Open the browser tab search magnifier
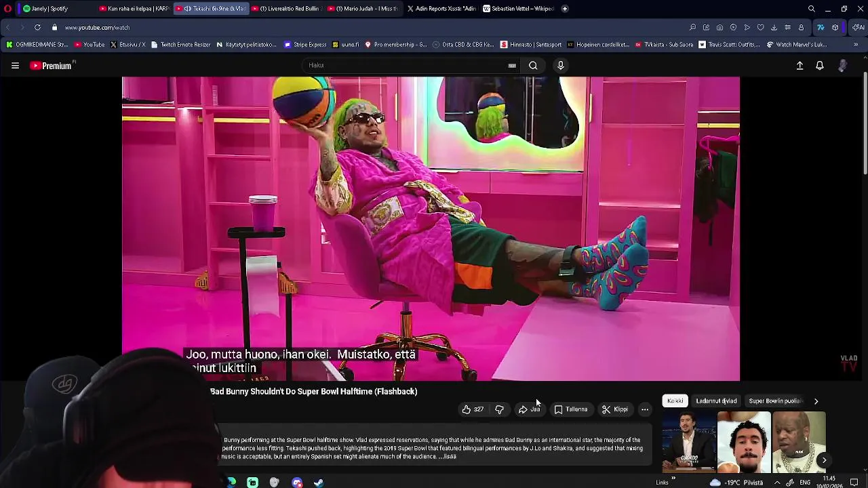 [812, 9]
